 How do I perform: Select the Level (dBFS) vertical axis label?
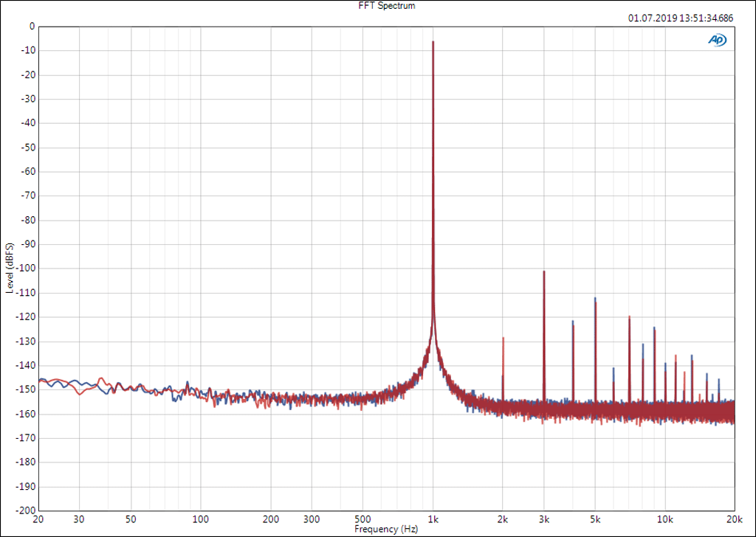coord(10,268)
